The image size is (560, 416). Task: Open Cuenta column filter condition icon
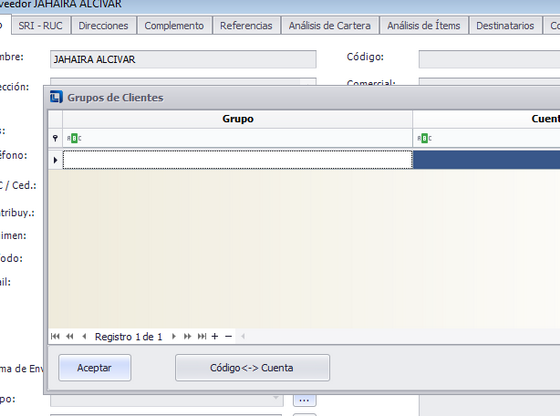[x=424, y=138]
